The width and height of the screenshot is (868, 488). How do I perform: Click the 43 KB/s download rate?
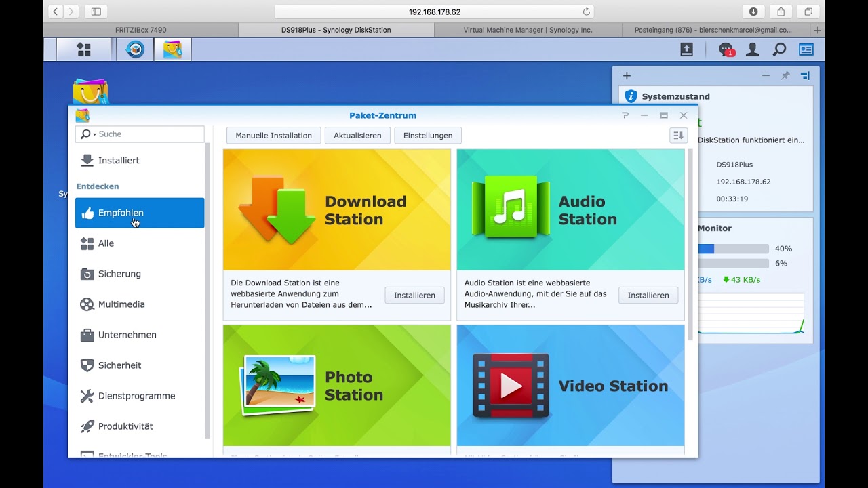(x=742, y=280)
